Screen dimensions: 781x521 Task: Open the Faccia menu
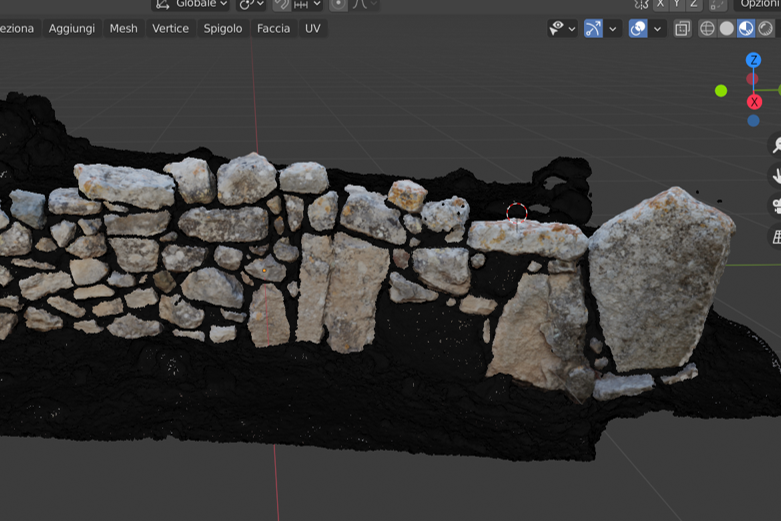click(273, 28)
